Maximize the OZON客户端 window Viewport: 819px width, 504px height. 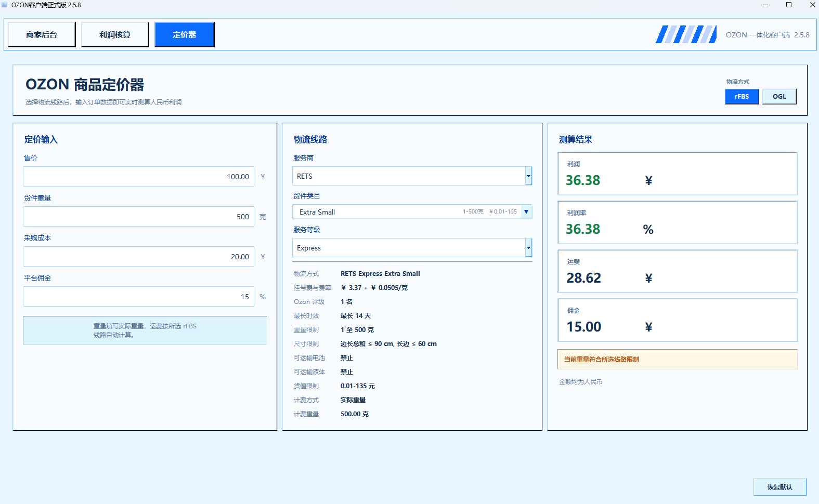pyautogui.click(x=789, y=5)
